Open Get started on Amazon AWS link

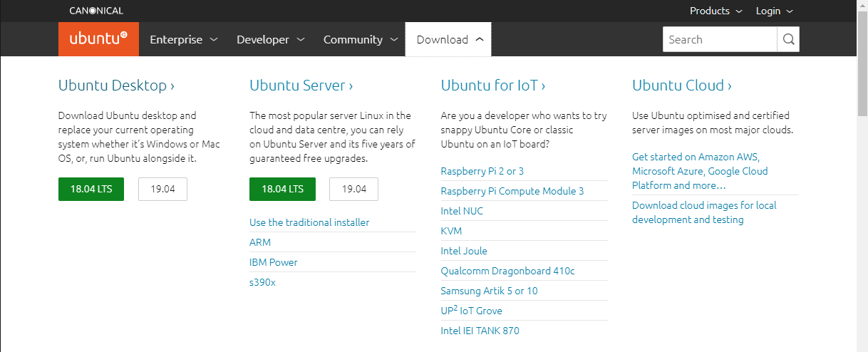click(700, 171)
